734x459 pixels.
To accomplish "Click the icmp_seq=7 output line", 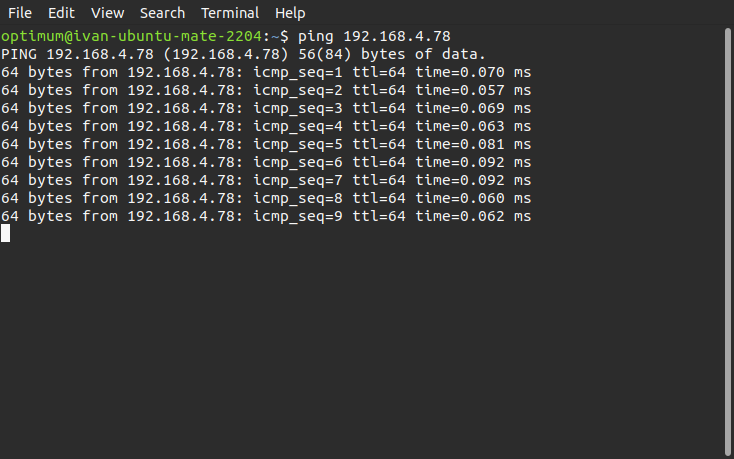I will coord(266,180).
